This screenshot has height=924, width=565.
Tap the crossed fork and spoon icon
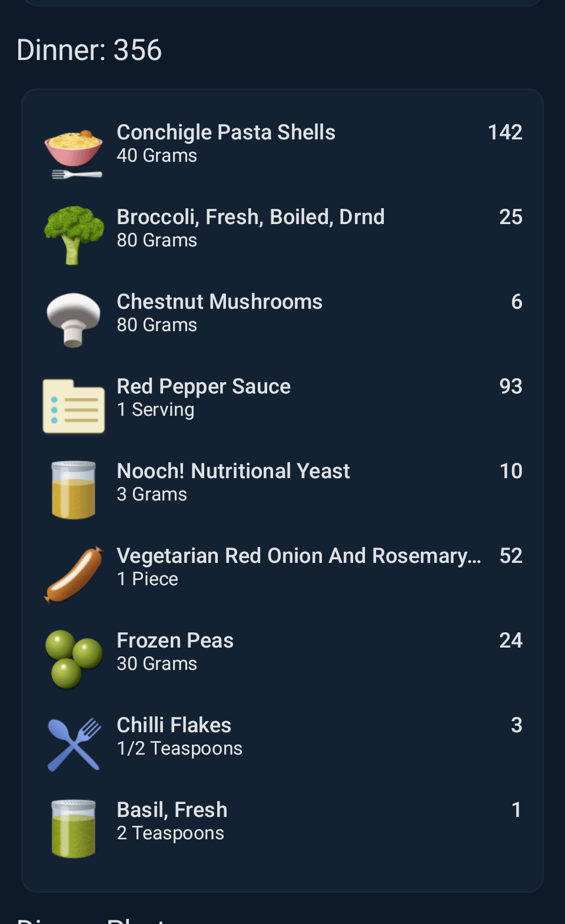click(74, 744)
